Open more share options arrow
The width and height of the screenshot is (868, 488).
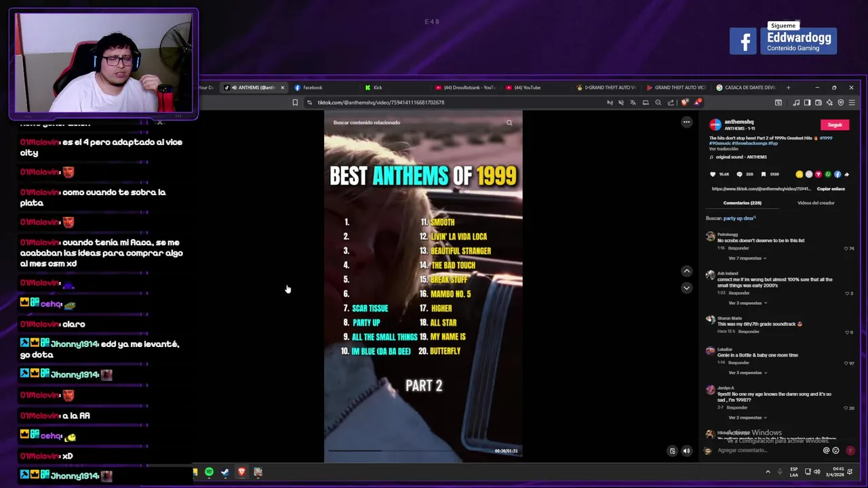coord(846,174)
